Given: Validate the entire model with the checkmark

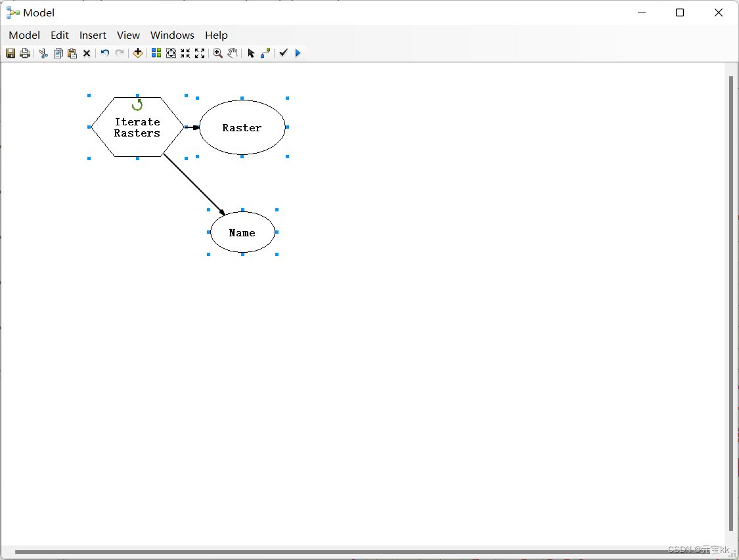Looking at the screenshot, I should coord(283,53).
